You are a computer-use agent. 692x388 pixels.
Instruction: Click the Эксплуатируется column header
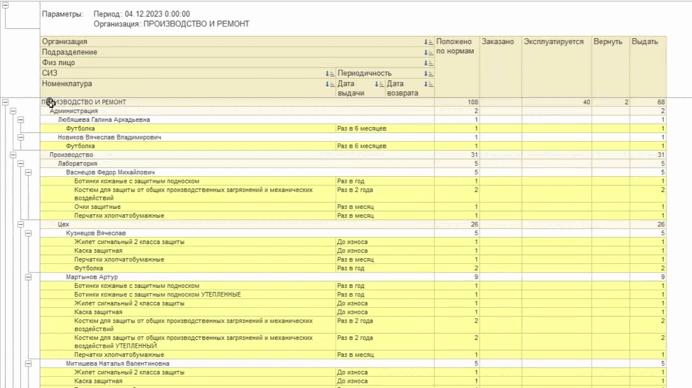[556, 66]
